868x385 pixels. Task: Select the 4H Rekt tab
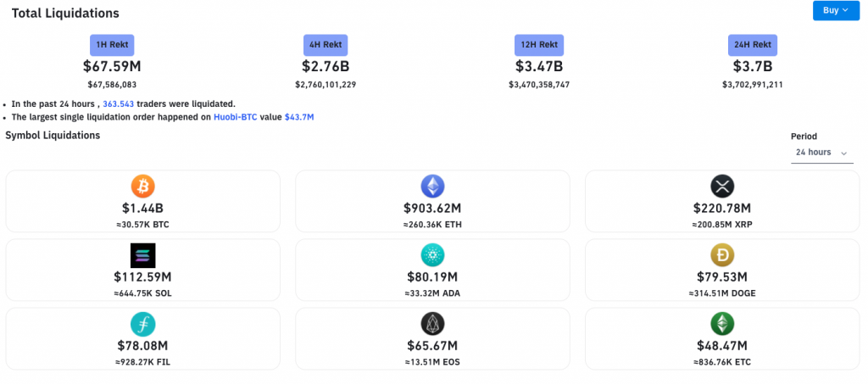[325, 45]
